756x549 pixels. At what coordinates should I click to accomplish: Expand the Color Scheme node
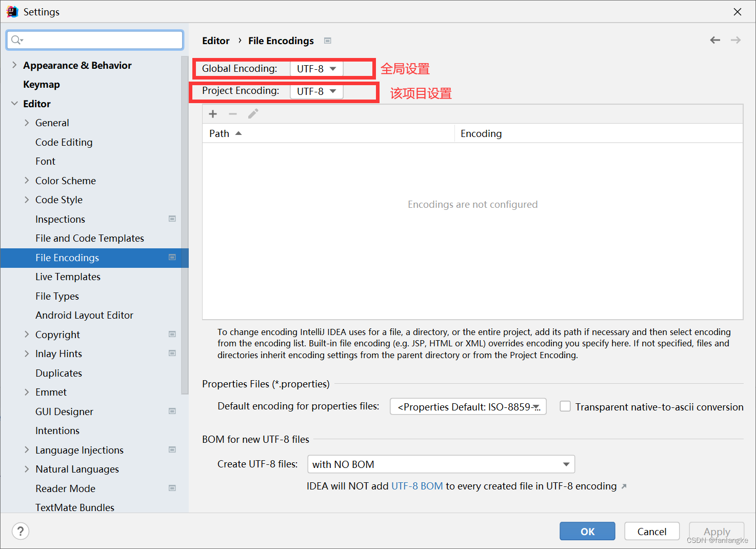click(27, 180)
